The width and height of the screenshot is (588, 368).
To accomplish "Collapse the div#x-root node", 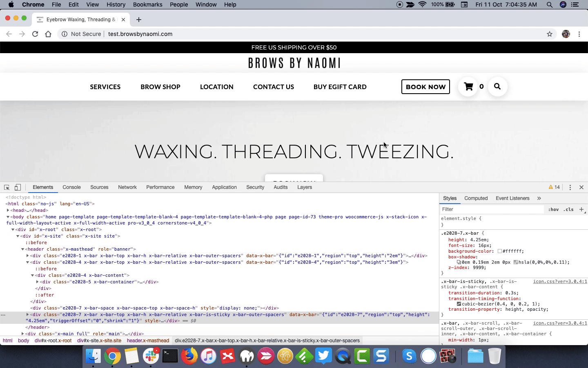I will (13, 230).
